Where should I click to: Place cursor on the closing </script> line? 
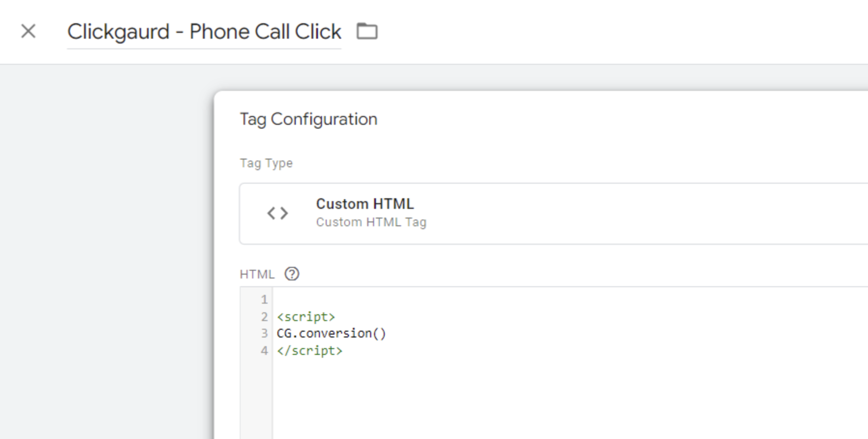tap(309, 351)
